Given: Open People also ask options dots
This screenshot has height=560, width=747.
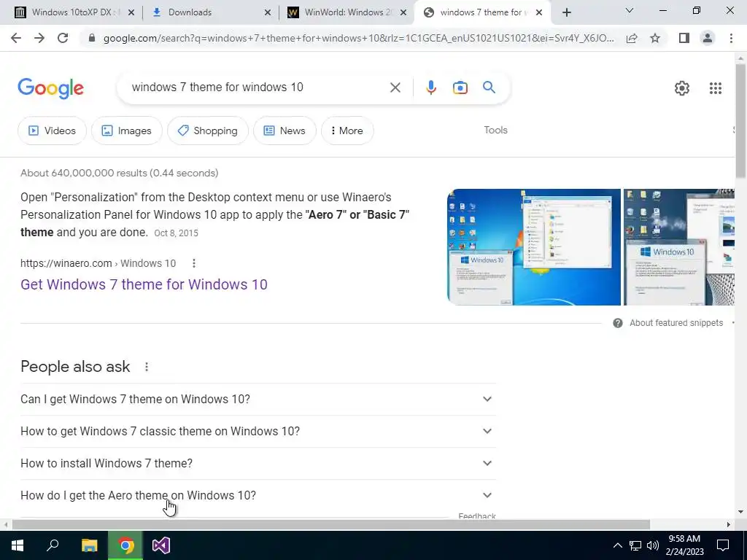Looking at the screenshot, I should (x=147, y=367).
